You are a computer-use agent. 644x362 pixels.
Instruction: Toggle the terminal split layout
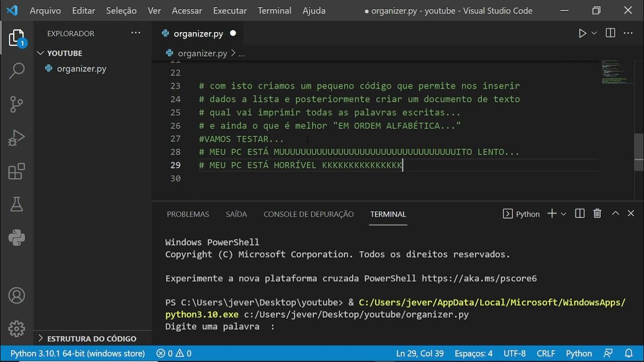(580, 214)
